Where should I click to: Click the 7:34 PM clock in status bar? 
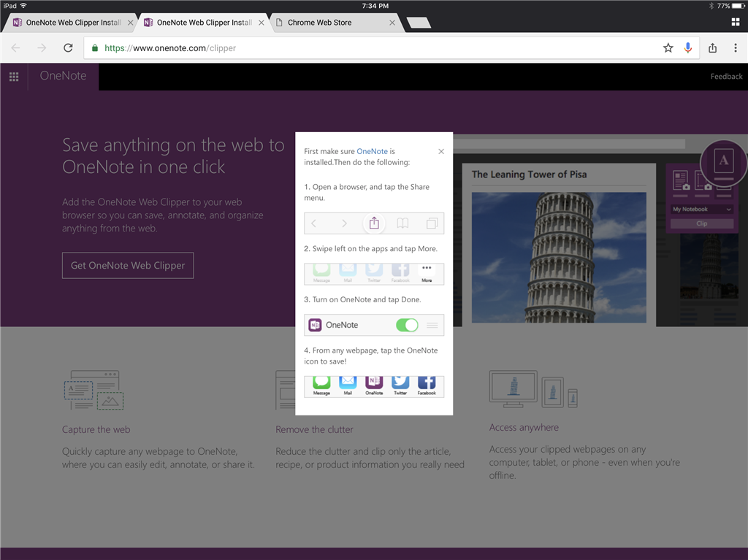375,6
